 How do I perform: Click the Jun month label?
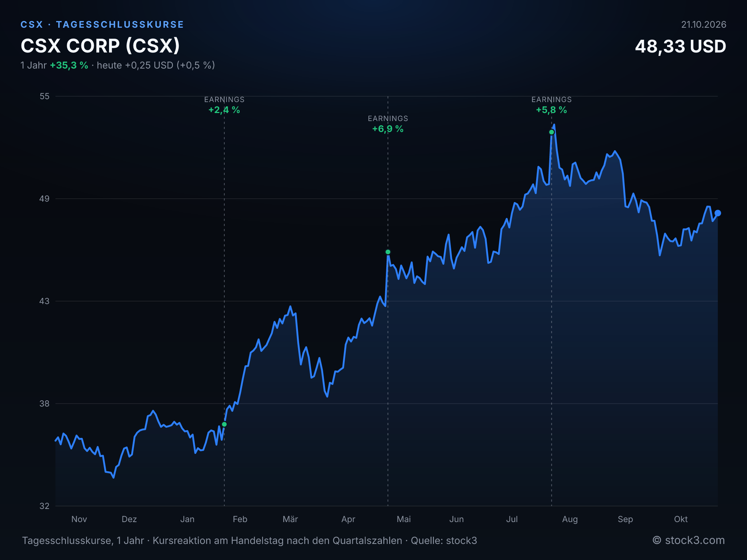click(456, 519)
